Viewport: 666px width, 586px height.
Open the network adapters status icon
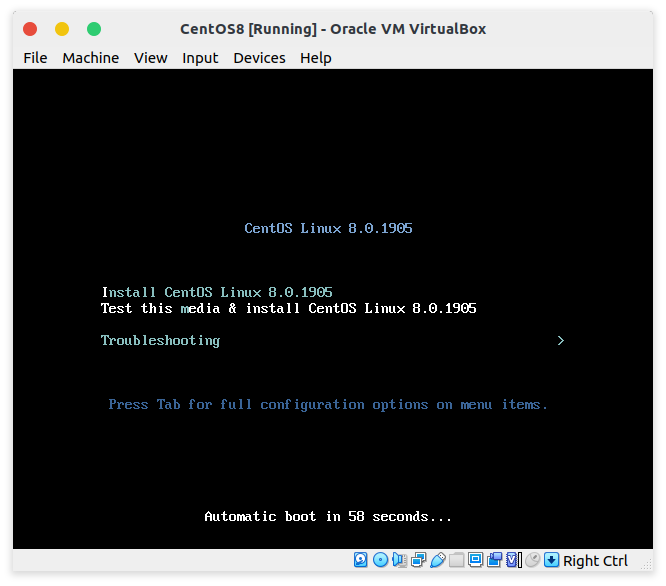click(419, 560)
